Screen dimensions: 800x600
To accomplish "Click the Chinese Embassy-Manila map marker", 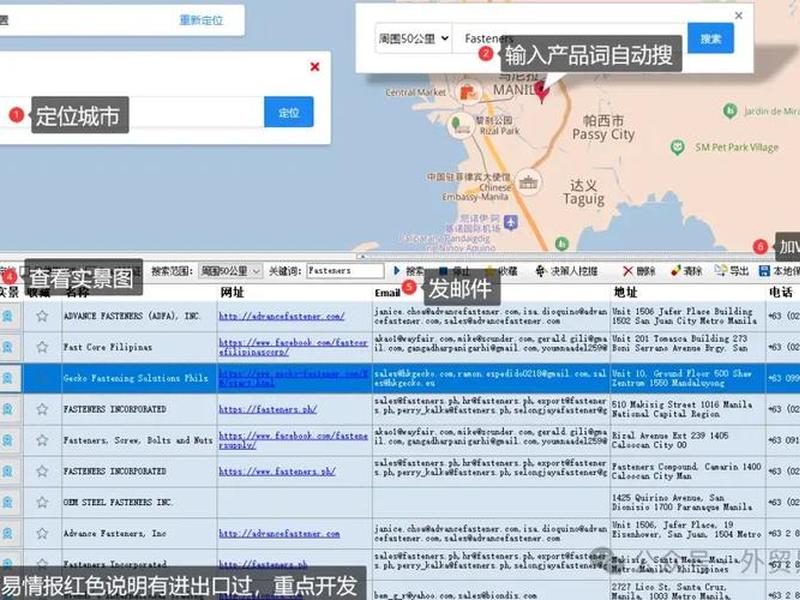I will point(528,181).
